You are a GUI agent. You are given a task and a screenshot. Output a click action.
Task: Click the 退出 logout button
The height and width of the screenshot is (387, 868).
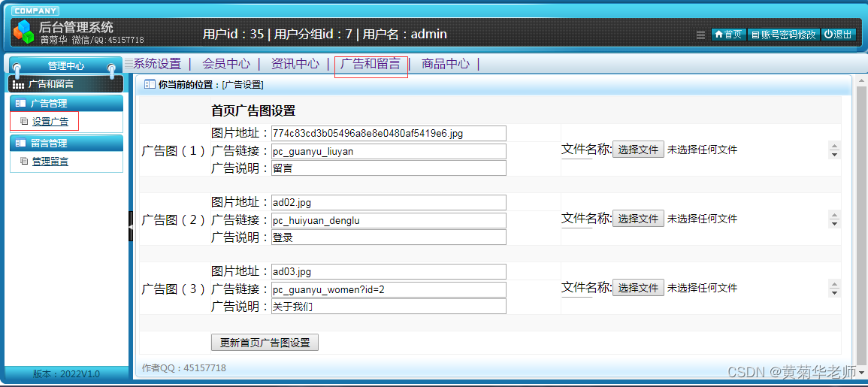838,35
